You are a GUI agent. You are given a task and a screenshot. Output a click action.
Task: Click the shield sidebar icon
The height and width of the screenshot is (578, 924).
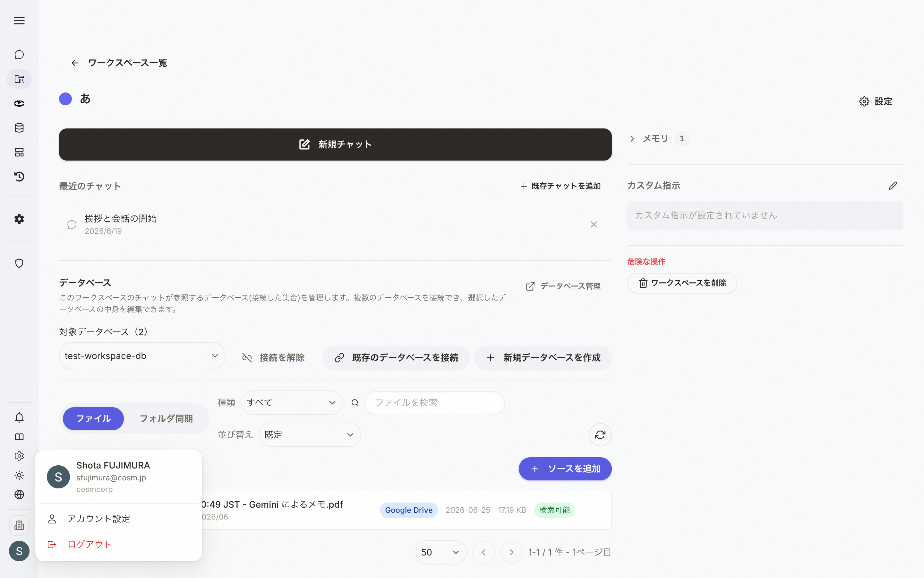19,263
